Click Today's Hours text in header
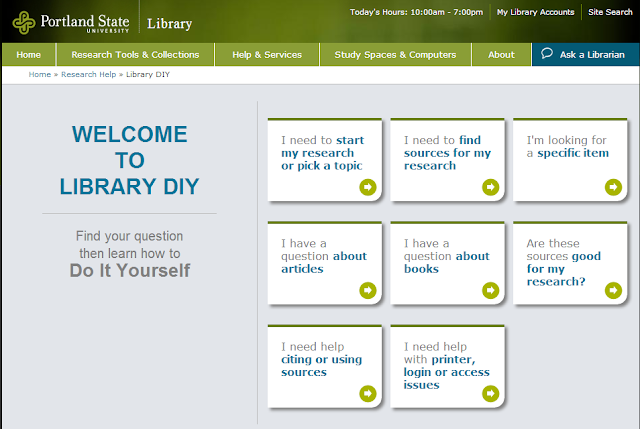This screenshot has height=429, width=640. (x=416, y=12)
